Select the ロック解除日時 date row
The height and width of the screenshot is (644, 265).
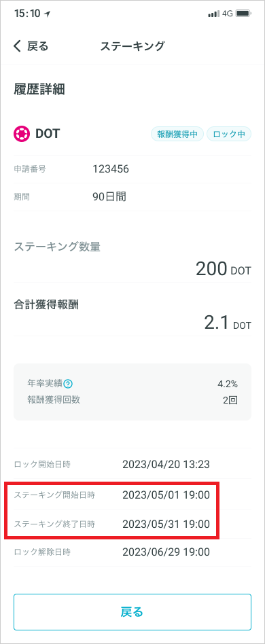pyautogui.click(x=132, y=552)
